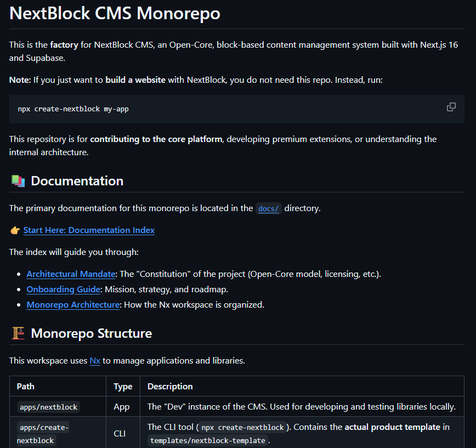Open the Architectural Mandate link

point(71,274)
